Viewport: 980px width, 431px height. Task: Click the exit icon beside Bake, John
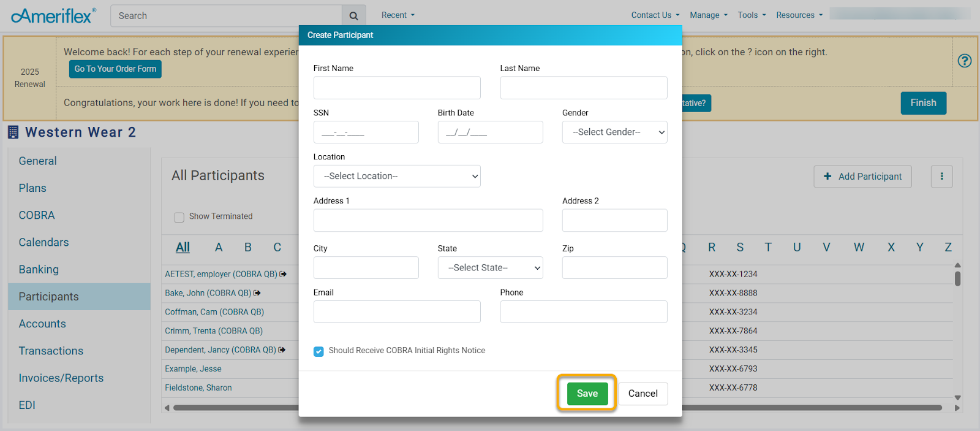(257, 293)
